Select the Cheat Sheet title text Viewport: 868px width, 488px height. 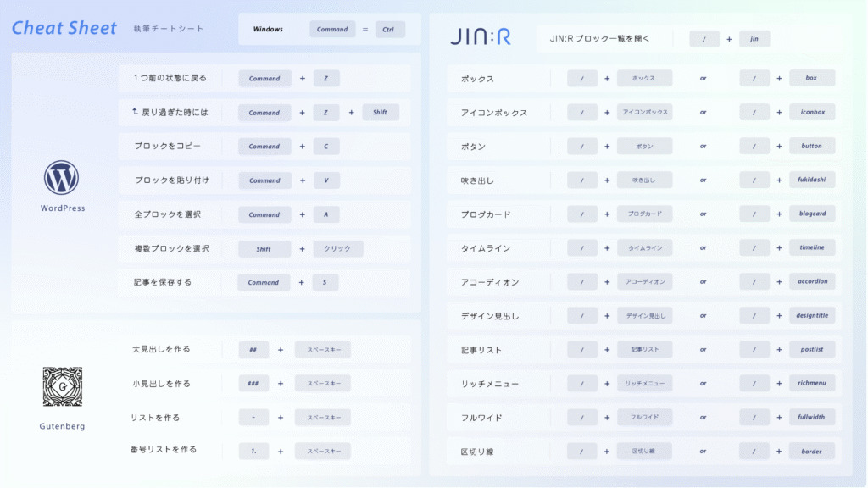pyautogui.click(x=64, y=28)
